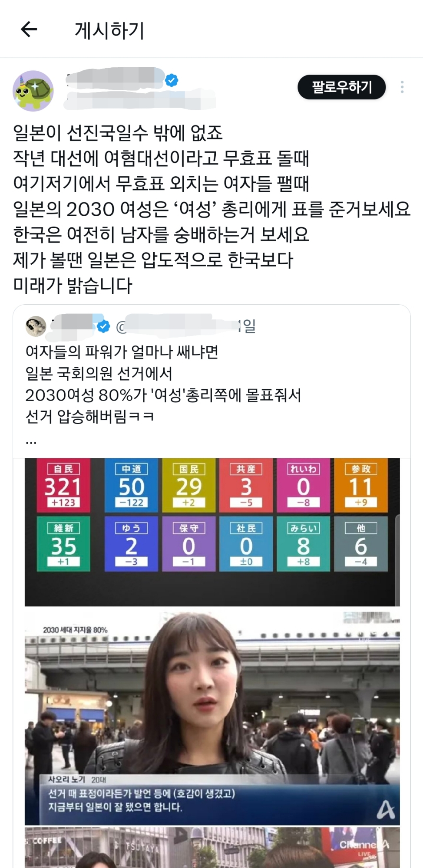Tap the quoted post's small avatar
423x868 pixels.
pyautogui.click(x=36, y=326)
